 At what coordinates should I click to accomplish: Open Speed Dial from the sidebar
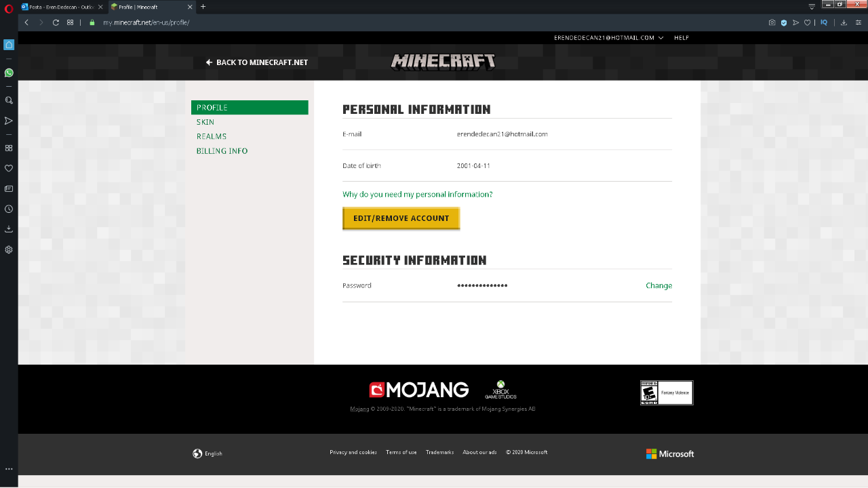click(x=9, y=148)
